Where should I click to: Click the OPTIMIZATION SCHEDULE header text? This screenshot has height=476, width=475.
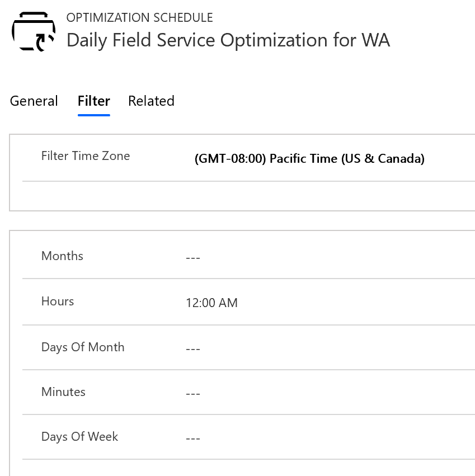[140, 17]
